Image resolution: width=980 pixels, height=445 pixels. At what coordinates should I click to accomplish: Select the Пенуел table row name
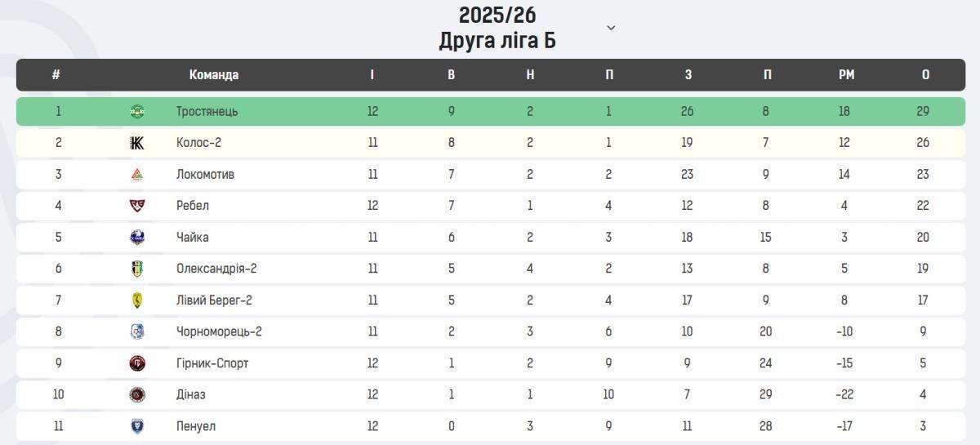click(x=196, y=426)
